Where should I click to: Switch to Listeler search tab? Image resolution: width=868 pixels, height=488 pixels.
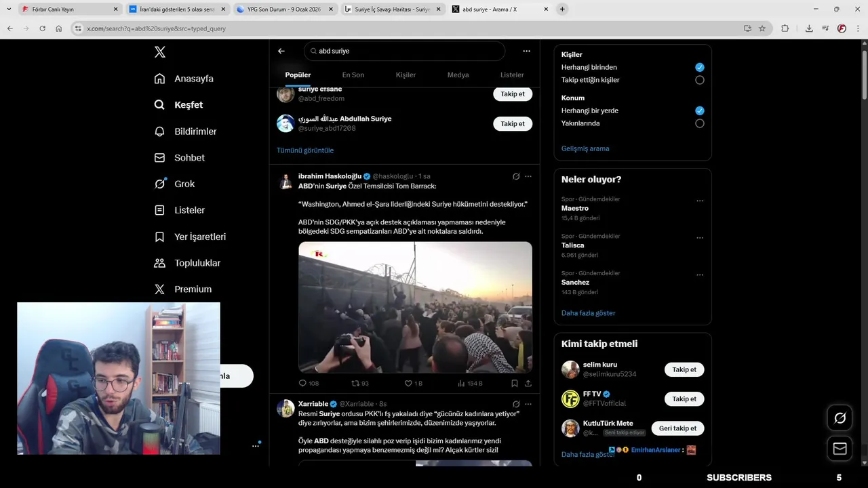[512, 75]
